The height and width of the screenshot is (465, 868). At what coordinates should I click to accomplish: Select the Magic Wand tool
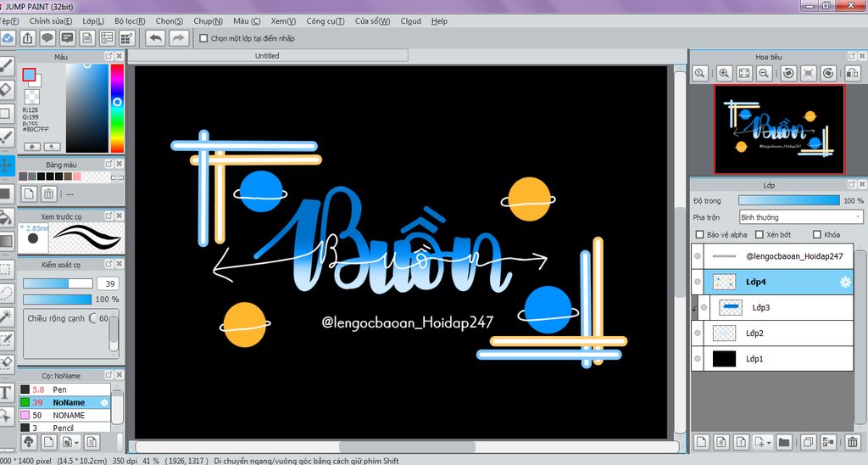coord(6,316)
